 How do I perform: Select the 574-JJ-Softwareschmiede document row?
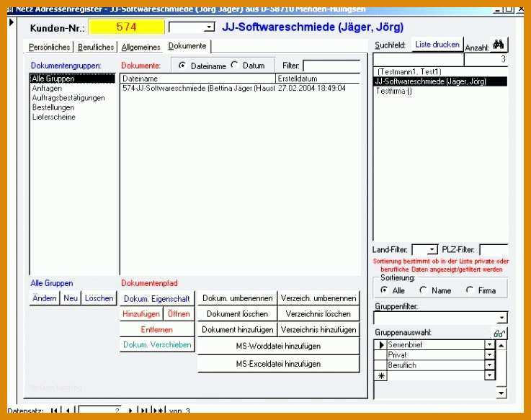point(240,89)
